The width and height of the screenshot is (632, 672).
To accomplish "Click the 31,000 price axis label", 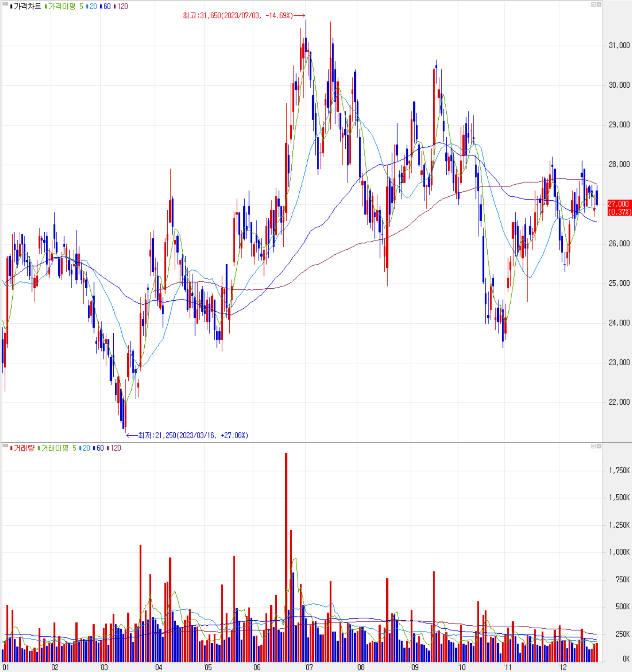I will click(x=619, y=46).
